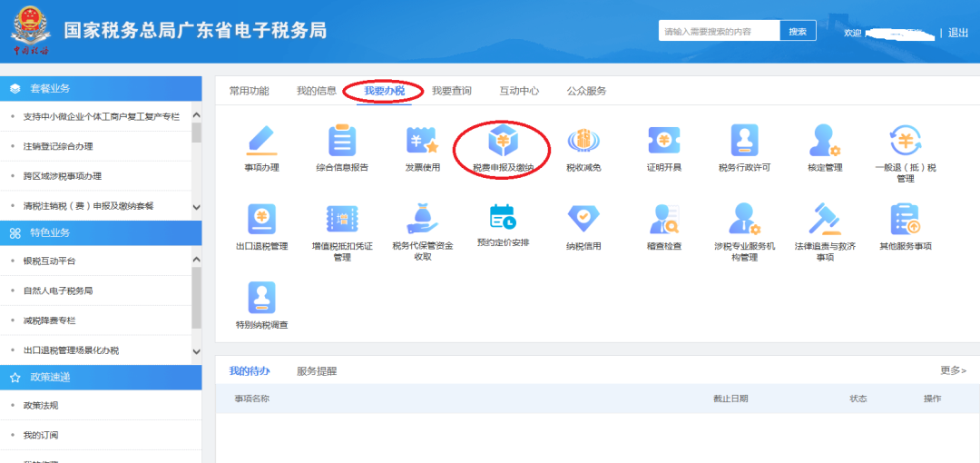980x463 pixels.
Task: Open 银税互动平台
Action: pos(49,261)
